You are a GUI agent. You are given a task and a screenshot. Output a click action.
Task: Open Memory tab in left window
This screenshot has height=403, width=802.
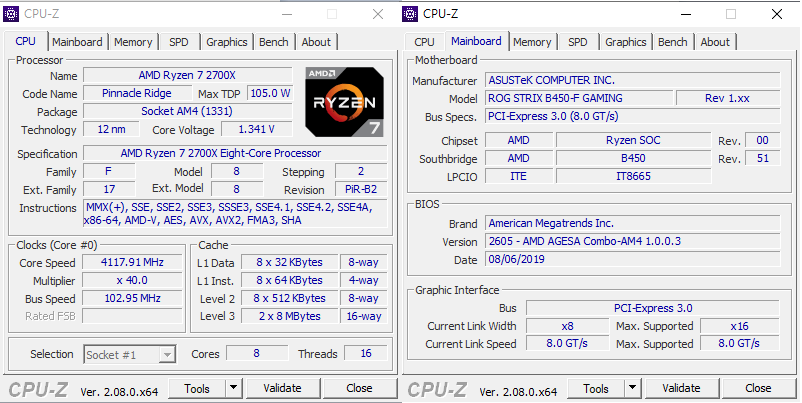133,42
